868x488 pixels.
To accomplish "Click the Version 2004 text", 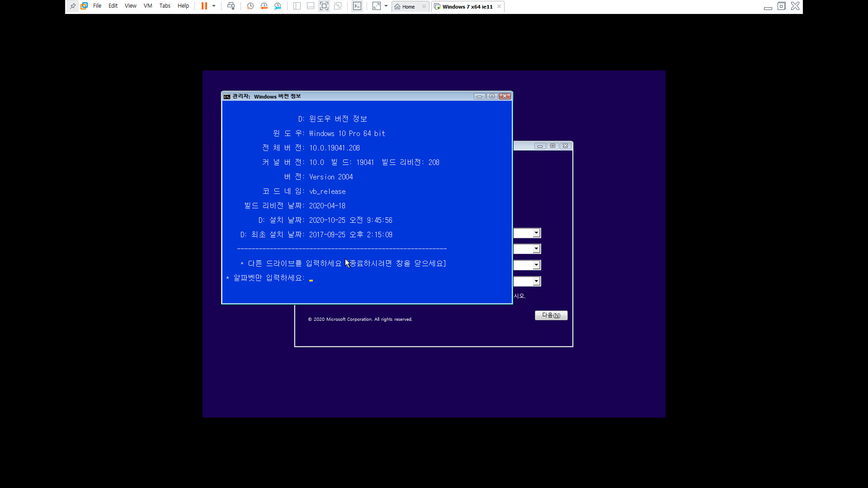I will 331,177.
